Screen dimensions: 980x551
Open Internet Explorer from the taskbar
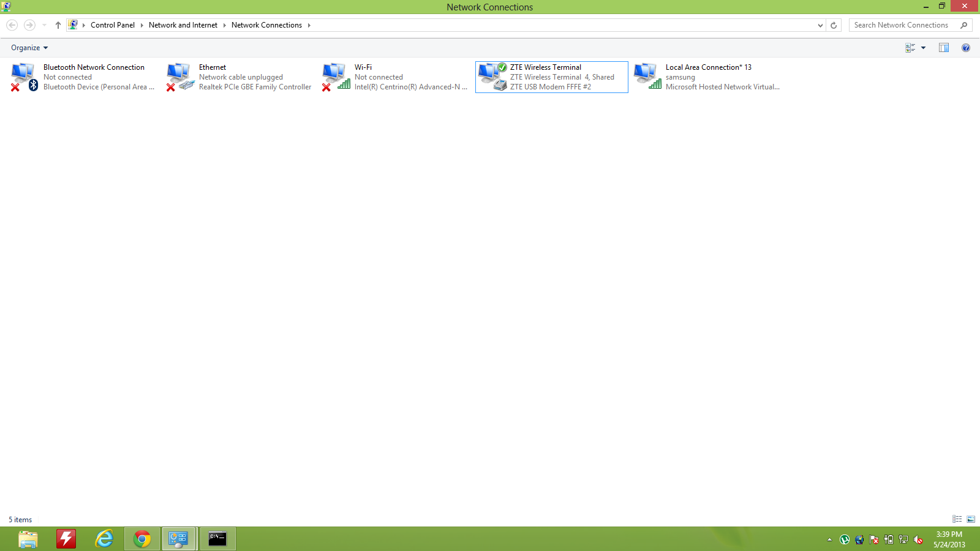click(104, 539)
